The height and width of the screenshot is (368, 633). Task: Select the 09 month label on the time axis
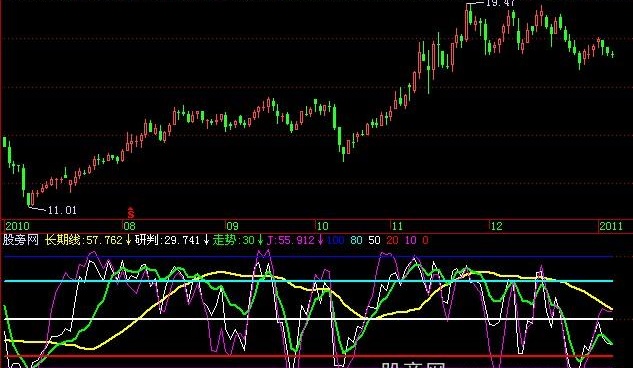tap(232, 226)
